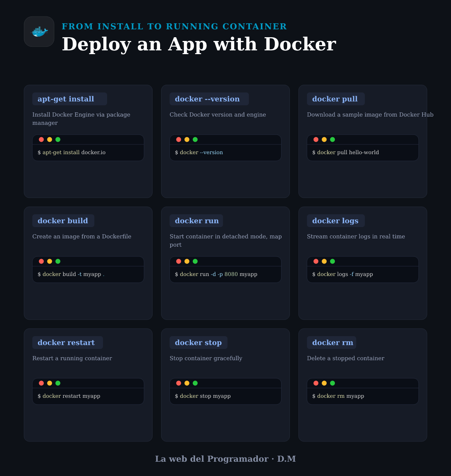The height and width of the screenshot is (476, 451).
Task: Click 'Stream container logs in real time' text
Action: pyautogui.click(x=356, y=236)
